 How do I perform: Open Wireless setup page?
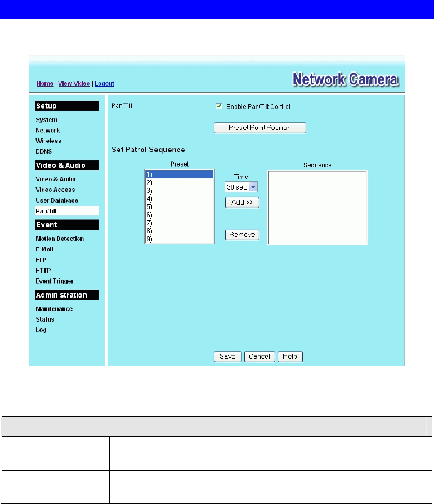pos(48,141)
